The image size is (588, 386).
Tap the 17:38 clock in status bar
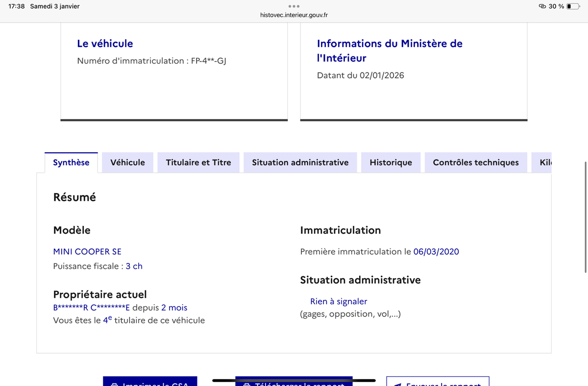point(17,6)
